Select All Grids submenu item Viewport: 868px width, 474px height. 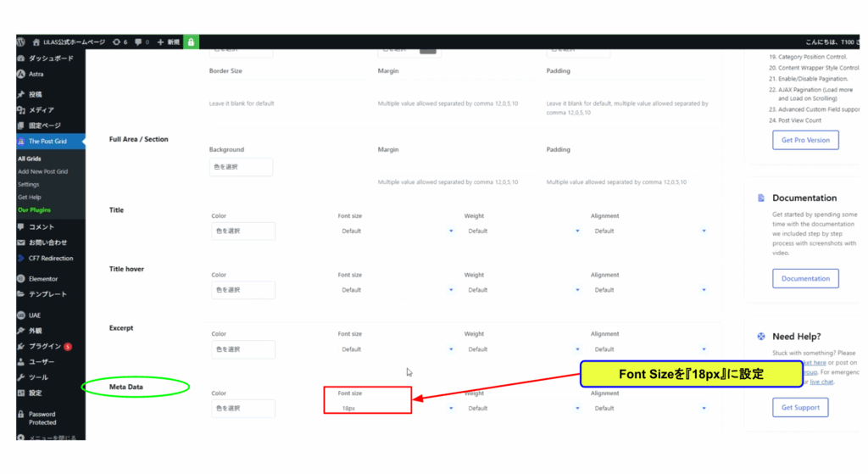click(30, 159)
